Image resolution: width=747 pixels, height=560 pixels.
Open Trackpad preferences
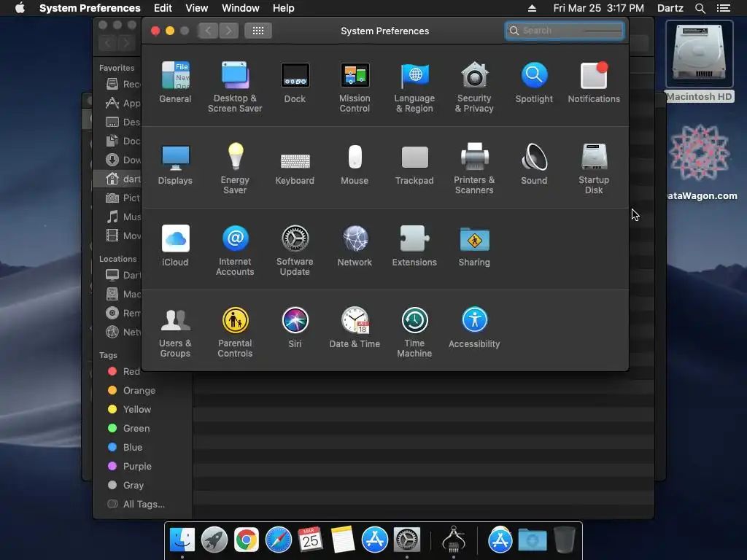click(414, 164)
